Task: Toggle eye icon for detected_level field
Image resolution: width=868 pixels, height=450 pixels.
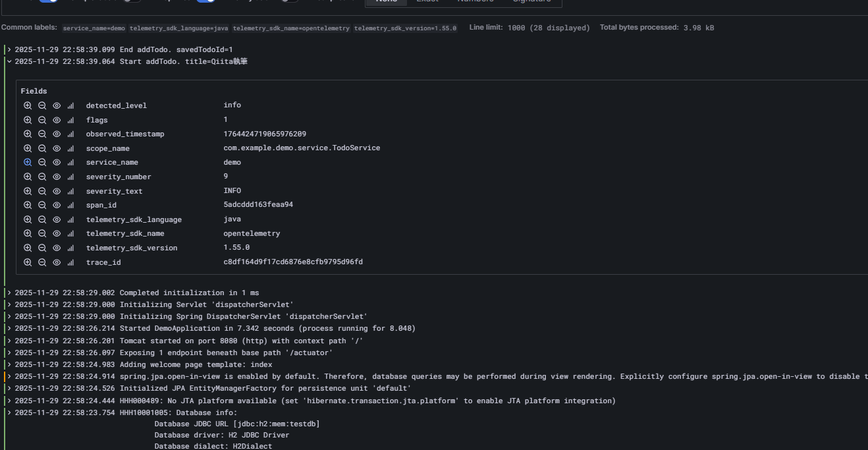Action: pyautogui.click(x=57, y=105)
